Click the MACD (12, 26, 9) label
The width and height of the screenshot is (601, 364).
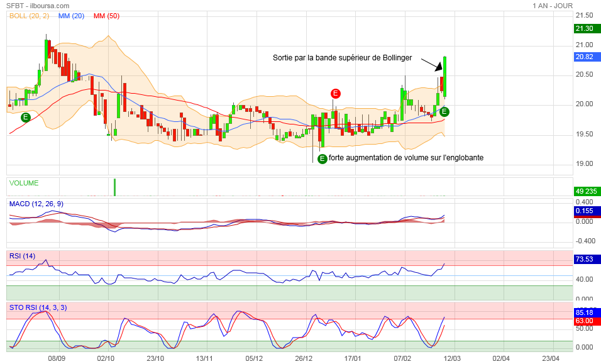pyautogui.click(x=36, y=204)
